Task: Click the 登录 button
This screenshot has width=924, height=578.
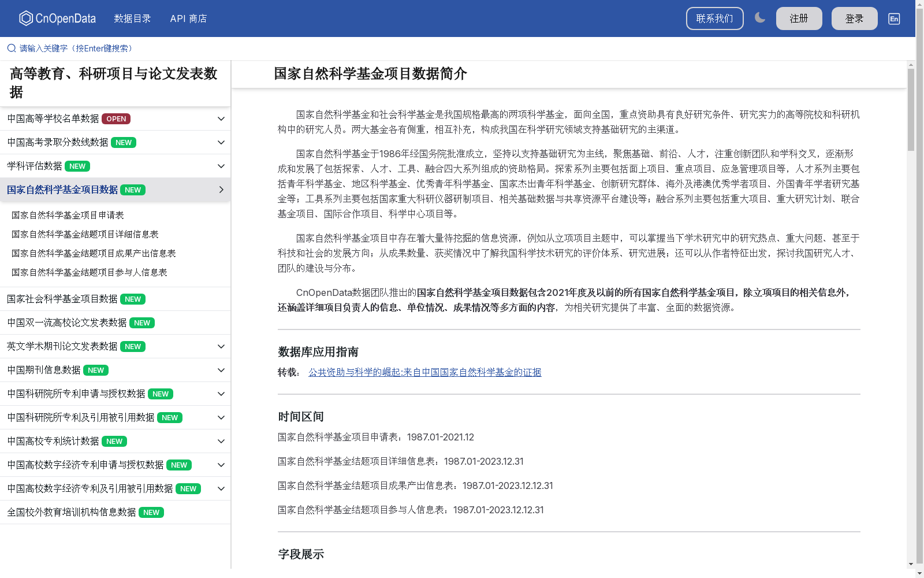Action: pos(854,18)
